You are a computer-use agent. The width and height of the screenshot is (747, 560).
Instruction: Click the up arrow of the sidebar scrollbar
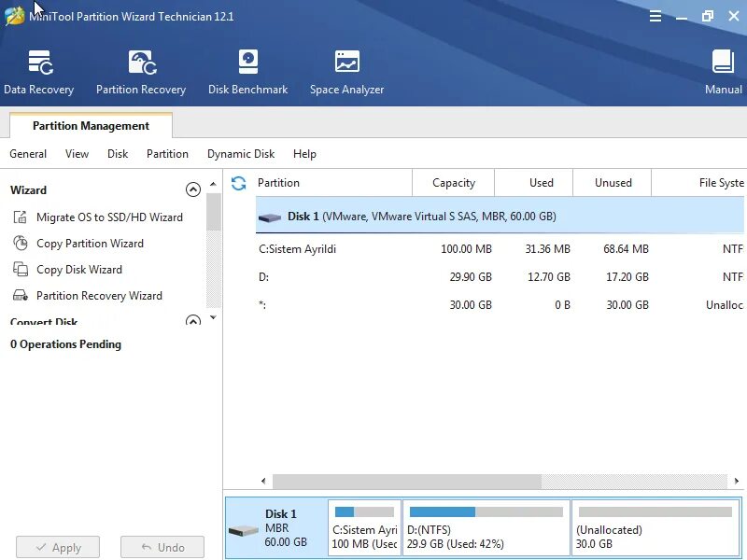click(x=214, y=184)
